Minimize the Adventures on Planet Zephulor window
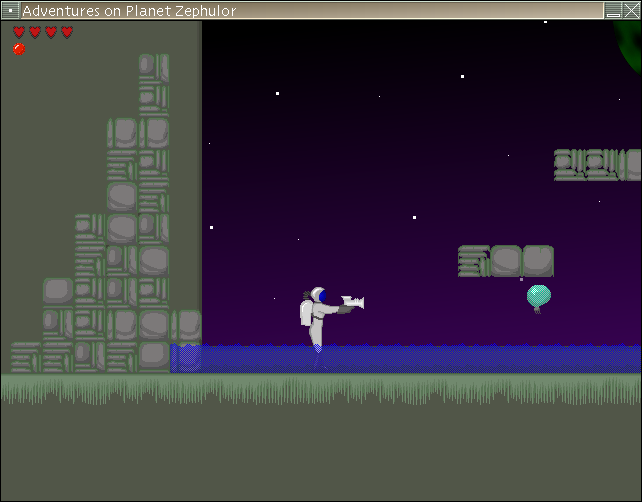 point(613,10)
